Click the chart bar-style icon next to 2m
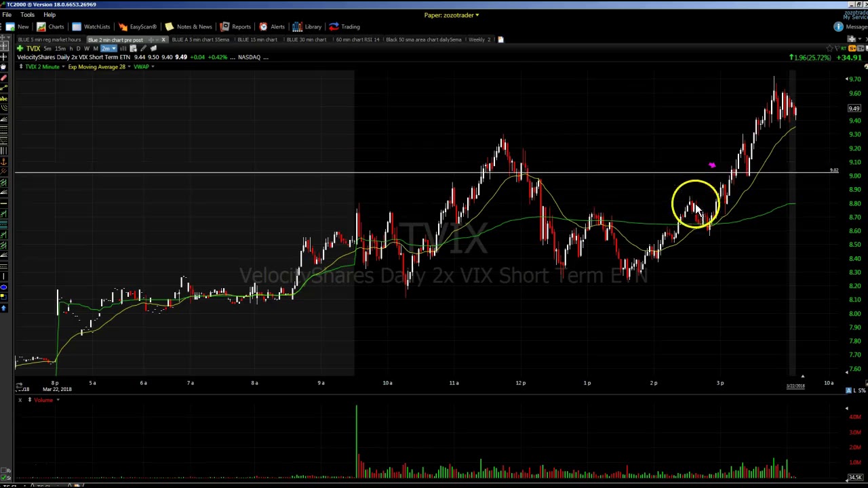The width and height of the screenshot is (868, 488). tap(123, 48)
